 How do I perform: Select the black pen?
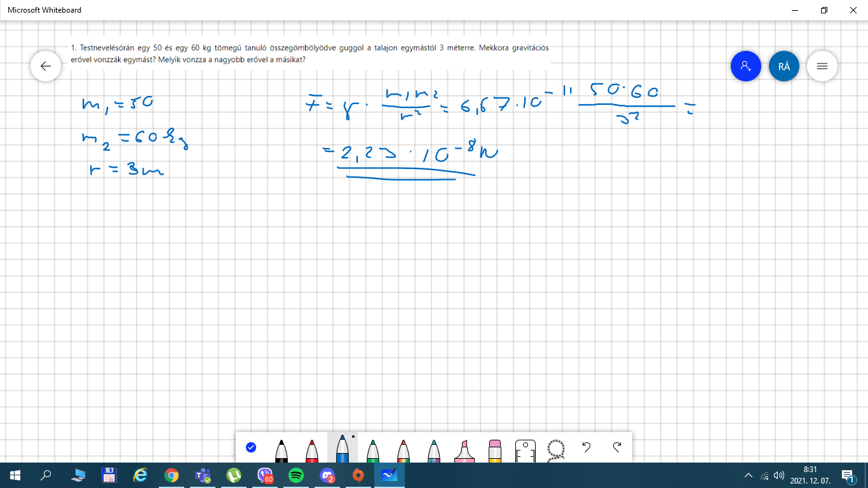[x=281, y=450]
